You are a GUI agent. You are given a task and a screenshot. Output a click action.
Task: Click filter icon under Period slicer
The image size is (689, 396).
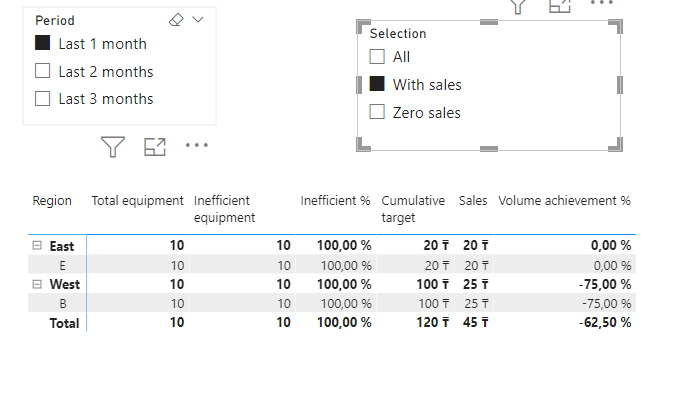click(x=112, y=146)
